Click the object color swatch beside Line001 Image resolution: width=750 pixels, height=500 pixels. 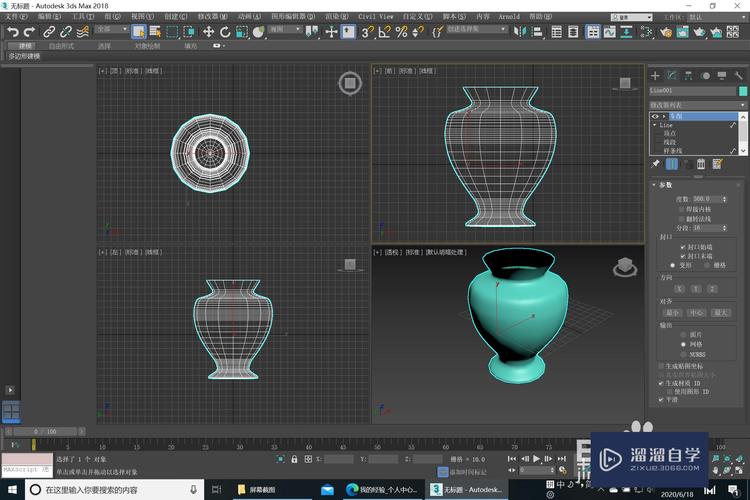coord(742,91)
